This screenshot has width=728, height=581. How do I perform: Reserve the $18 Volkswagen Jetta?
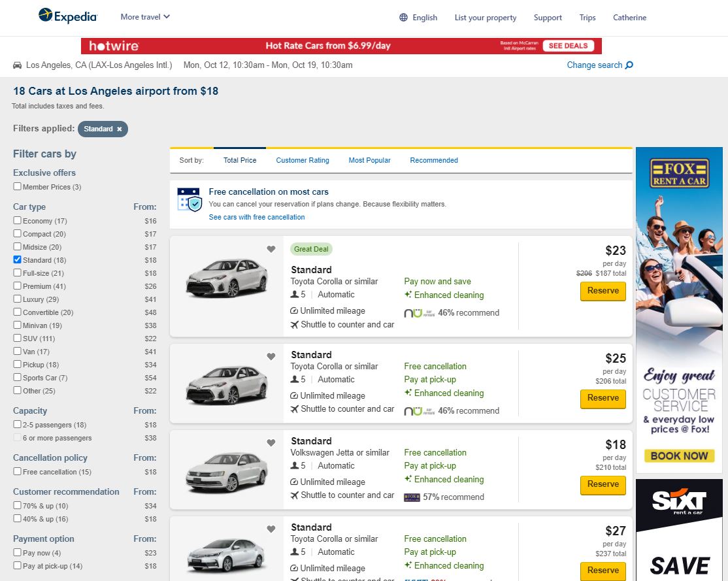coord(603,485)
